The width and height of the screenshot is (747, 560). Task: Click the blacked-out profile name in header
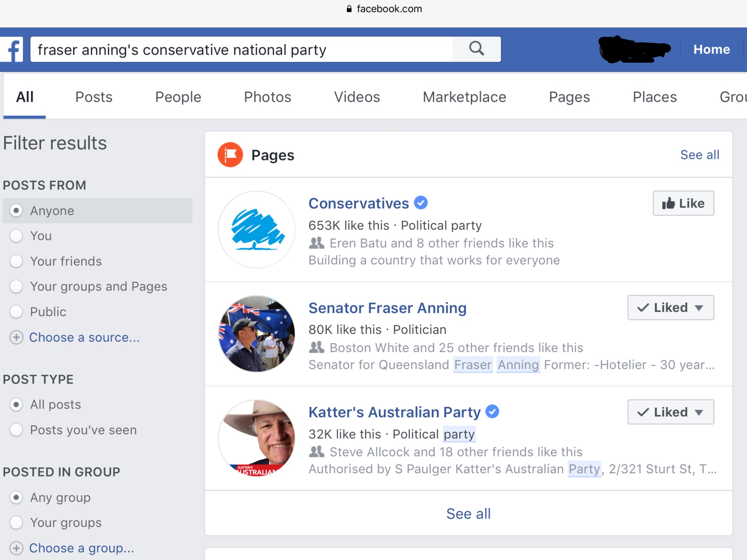pos(635,49)
